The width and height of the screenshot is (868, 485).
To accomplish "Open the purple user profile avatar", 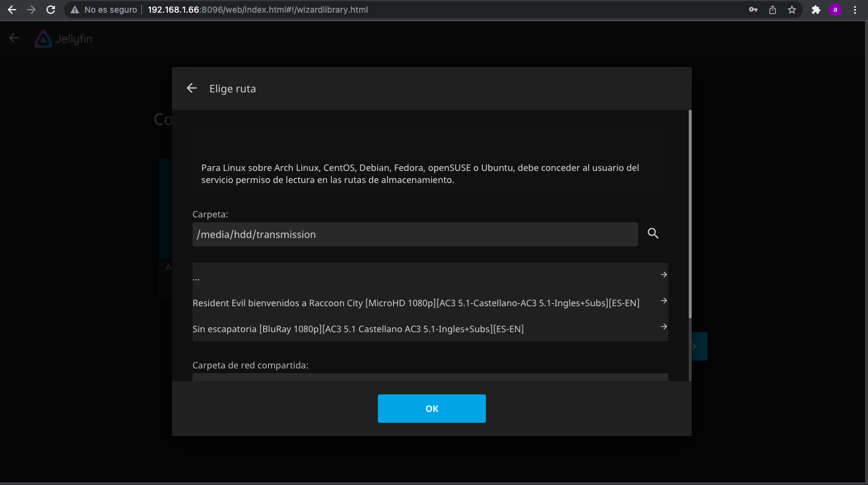I will point(835,10).
